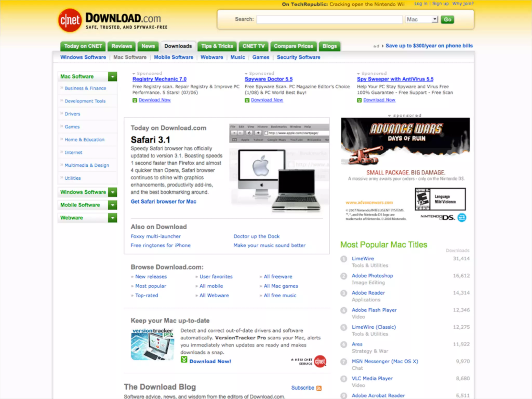Screen dimensions: 532x399
Task: Click green download icon under Spy Sweeper
Action: pyautogui.click(x=359, y=100)
